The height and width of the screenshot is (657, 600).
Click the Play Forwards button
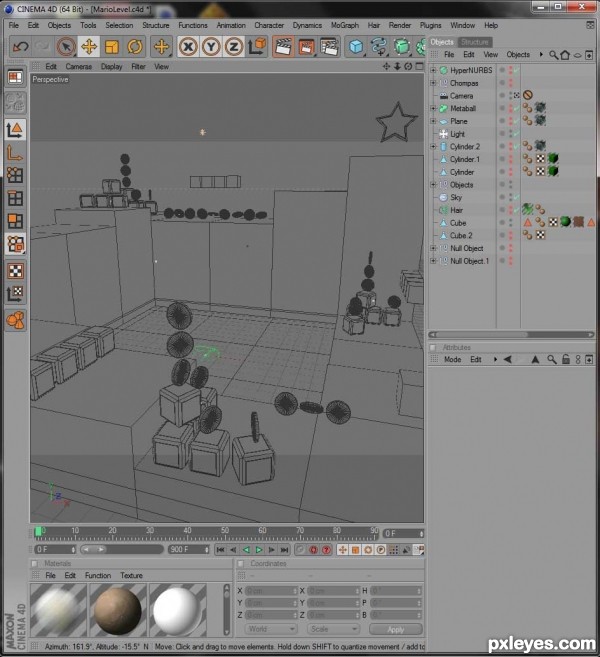point(259,550)
